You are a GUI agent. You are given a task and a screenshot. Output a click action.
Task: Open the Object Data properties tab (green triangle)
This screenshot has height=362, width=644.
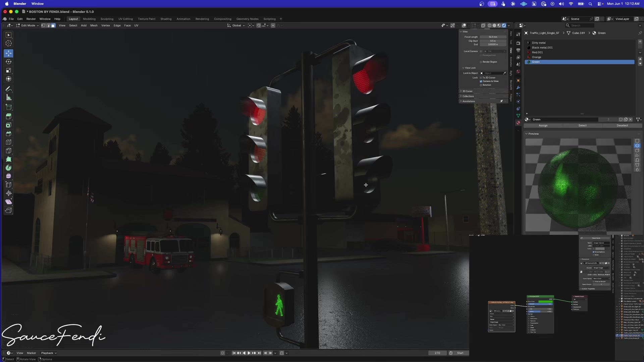click(x=518, y=116)
